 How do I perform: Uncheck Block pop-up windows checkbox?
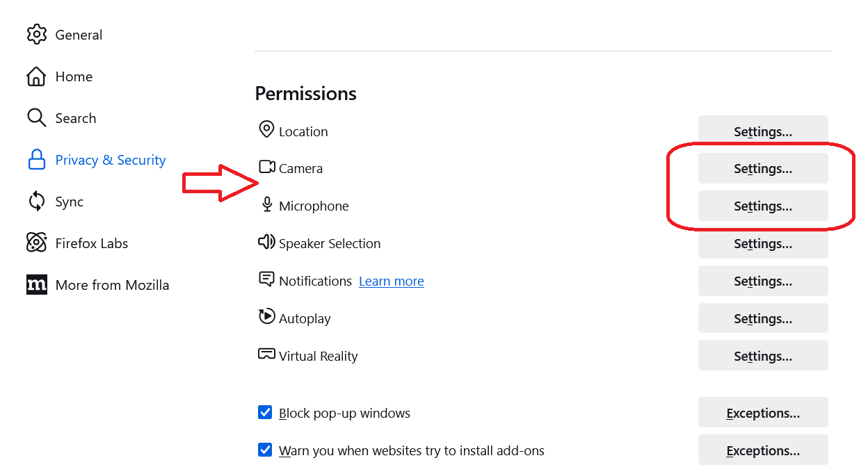(x=265, y=413)
